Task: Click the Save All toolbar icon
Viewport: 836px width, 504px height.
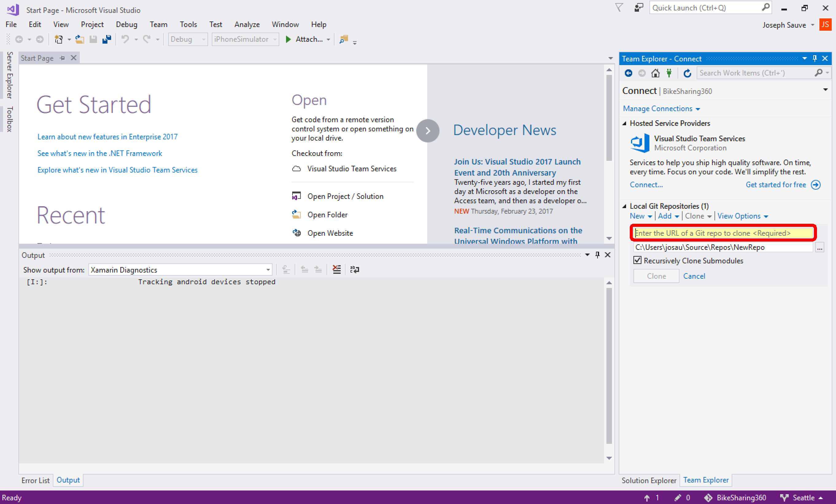Action: 107,39
